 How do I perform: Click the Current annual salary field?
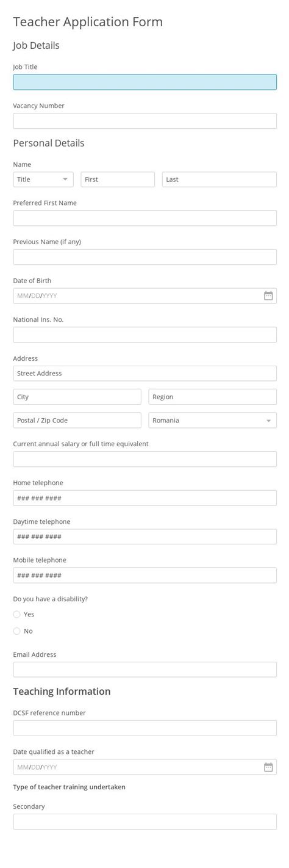pyautogui.click(x=145, y=459)
